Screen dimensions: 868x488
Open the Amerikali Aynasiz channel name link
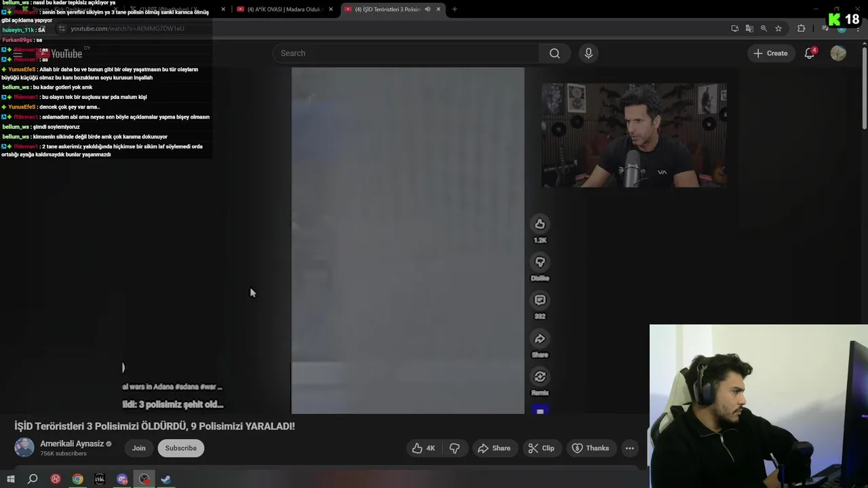72,443
